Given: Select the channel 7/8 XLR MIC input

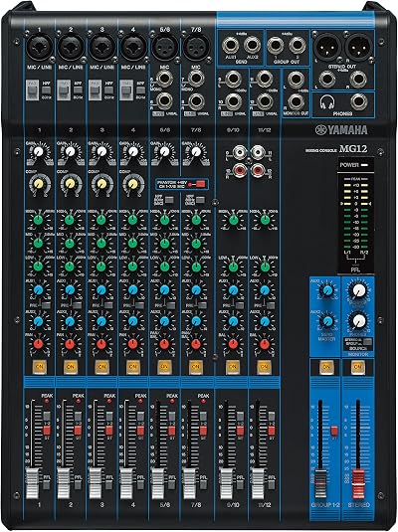Looking at the screenshot, I should pos(196,47).
